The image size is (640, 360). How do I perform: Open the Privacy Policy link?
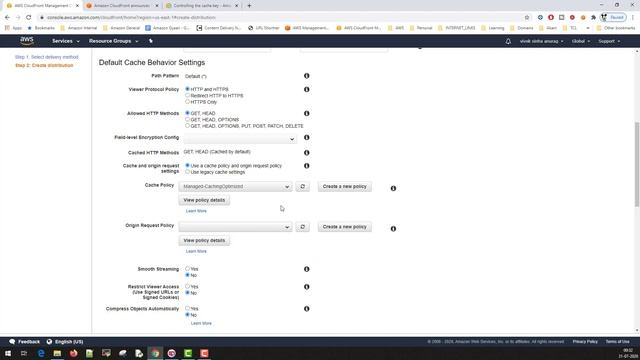coord(585,342)
